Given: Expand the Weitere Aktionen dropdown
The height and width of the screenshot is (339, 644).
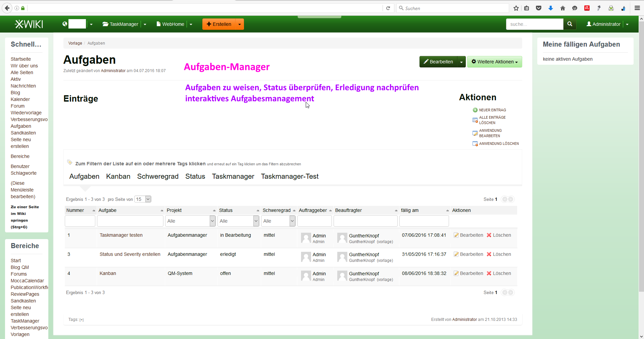Looking at the screenshot, I should point(494,62).
